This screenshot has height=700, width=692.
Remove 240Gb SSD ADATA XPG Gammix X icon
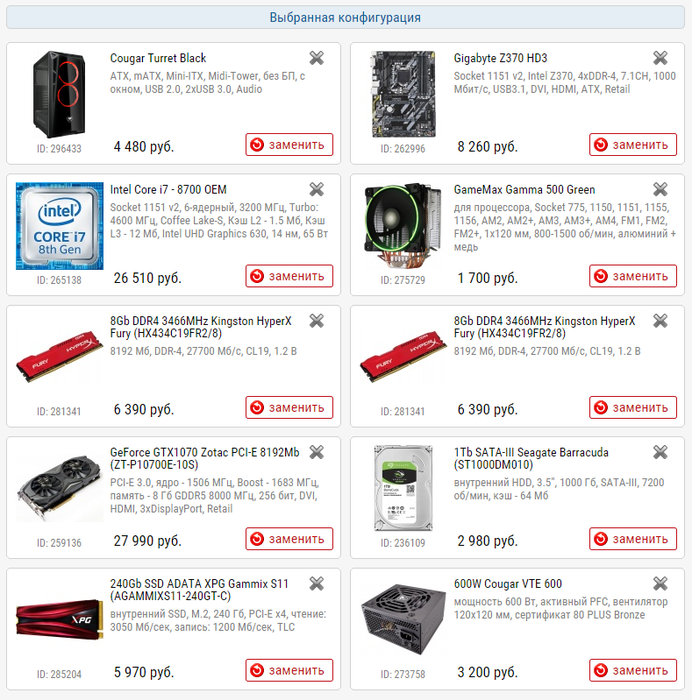pos(317,583)
